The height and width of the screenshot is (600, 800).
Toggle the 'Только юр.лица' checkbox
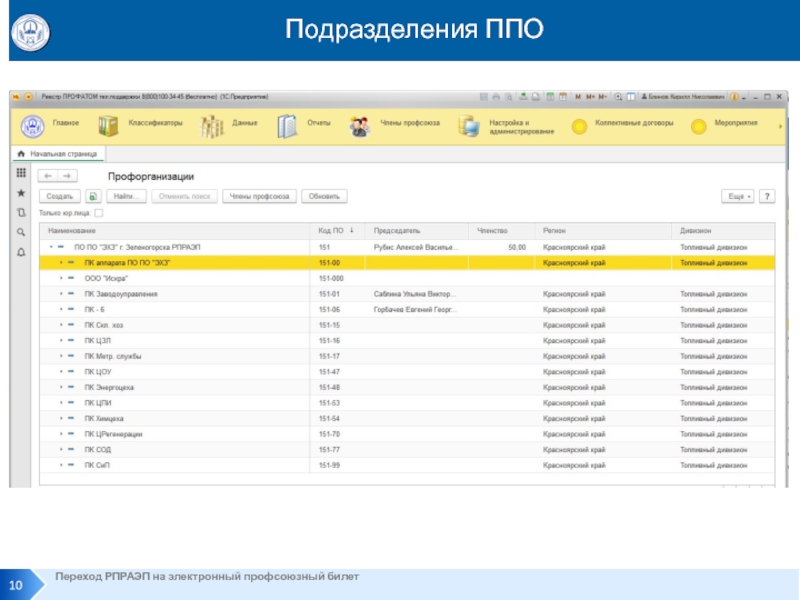[98, 213]
